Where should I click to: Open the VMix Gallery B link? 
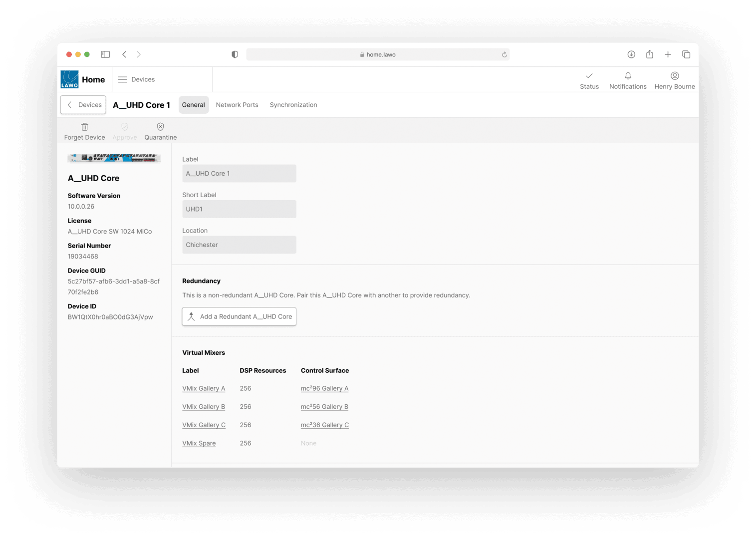204,407
